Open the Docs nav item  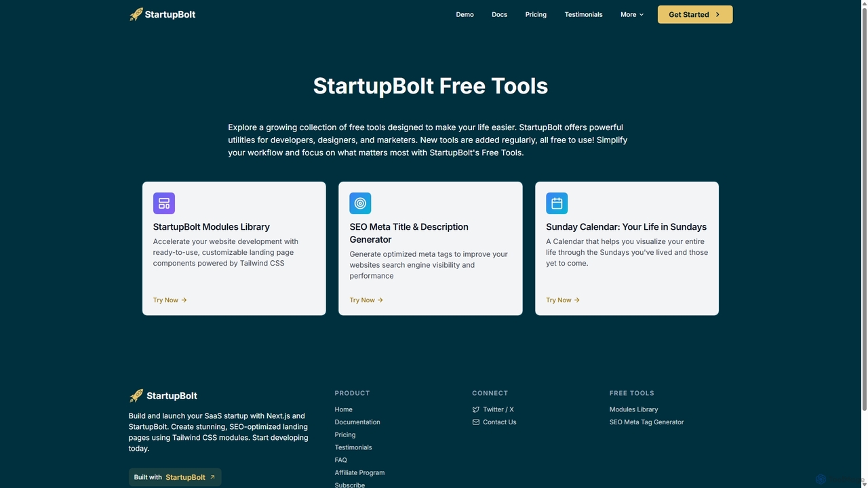click(499, 14)
